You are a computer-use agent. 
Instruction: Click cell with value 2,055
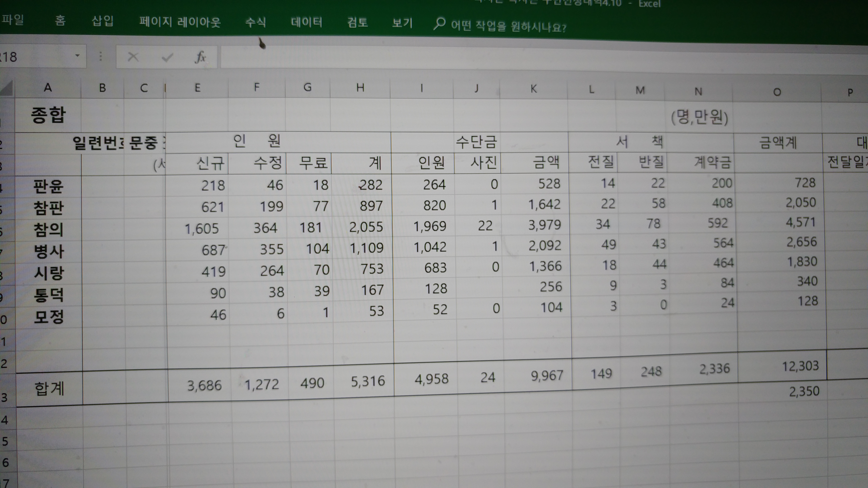click(362, 227)
